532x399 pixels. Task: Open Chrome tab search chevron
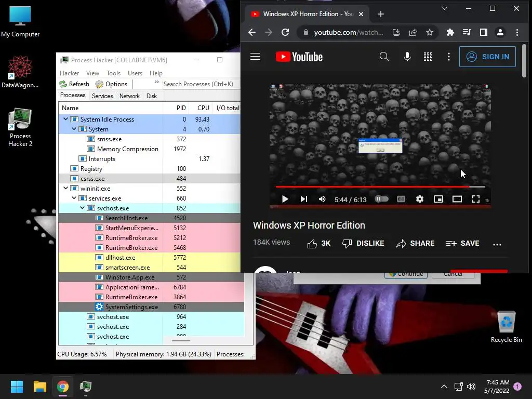(x=445, y=8)
